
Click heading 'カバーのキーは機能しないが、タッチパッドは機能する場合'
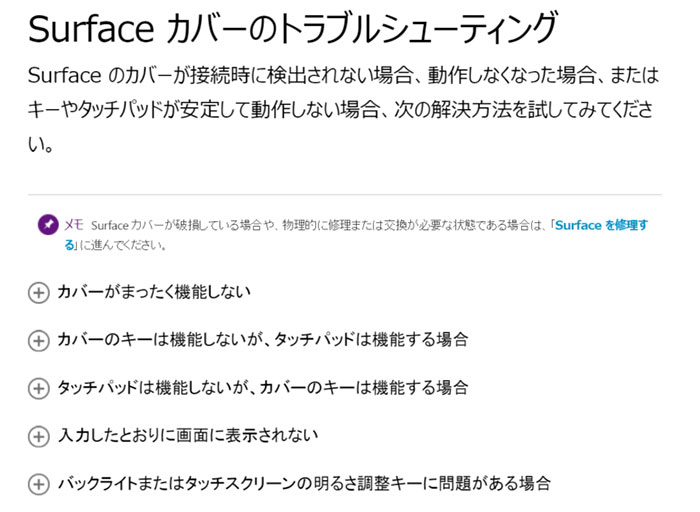[263, 340]
